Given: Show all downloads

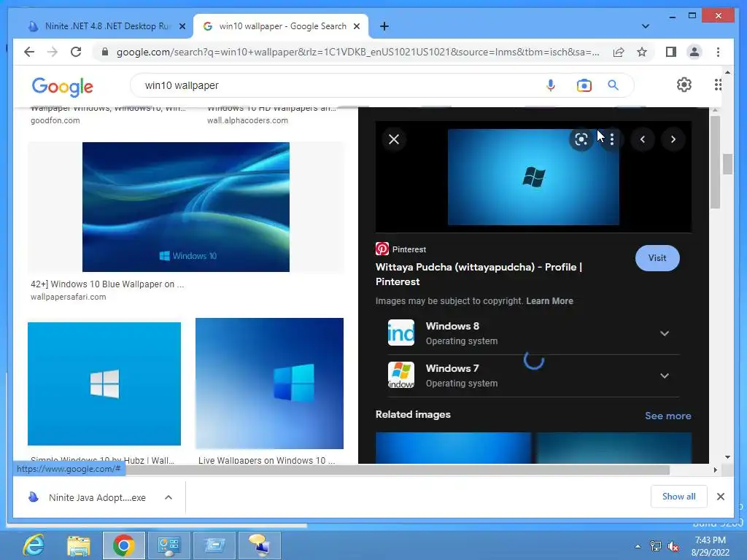Looking at the screenshot, I should [x=679, y=496].
